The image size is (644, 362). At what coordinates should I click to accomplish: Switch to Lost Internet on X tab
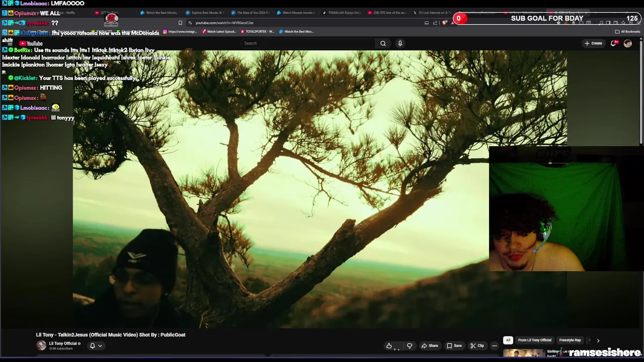coord(432,13)
